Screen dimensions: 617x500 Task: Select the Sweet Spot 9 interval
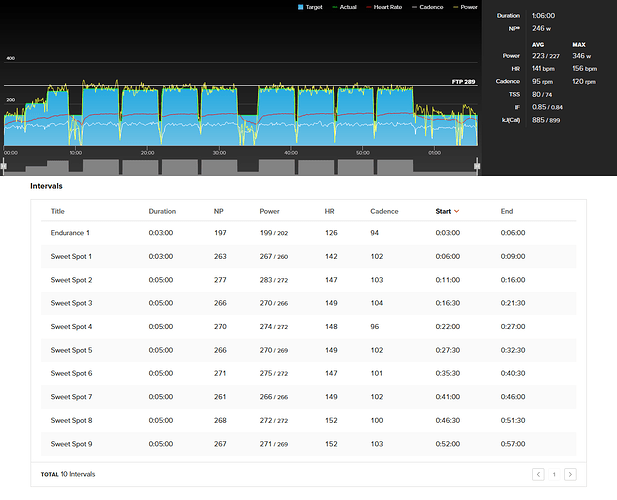point(308,444)
